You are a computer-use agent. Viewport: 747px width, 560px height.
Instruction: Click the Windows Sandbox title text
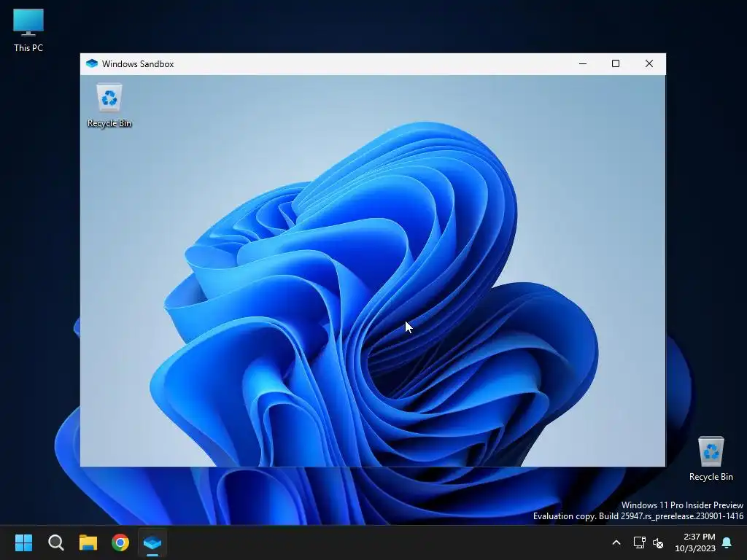pos(138,64)
